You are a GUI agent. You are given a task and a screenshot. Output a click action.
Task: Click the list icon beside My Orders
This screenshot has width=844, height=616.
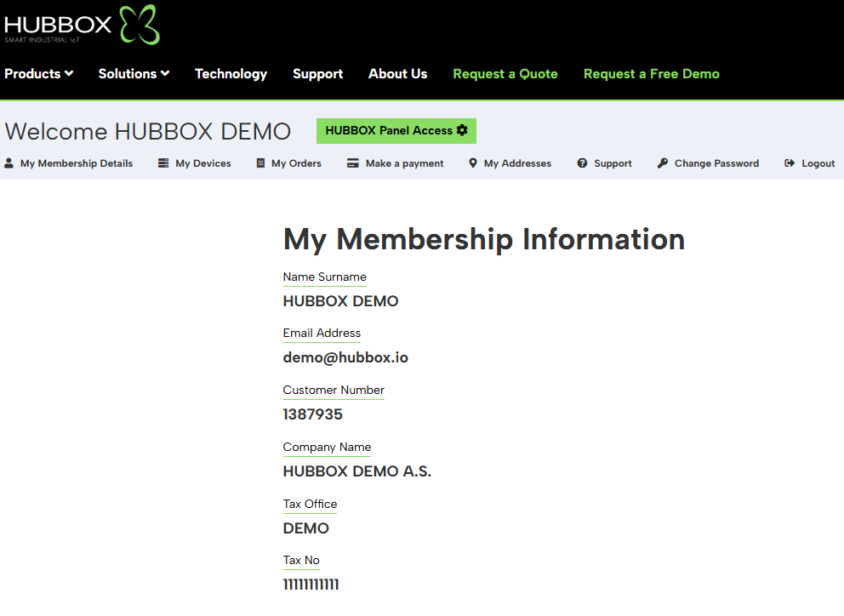(260, 163)
